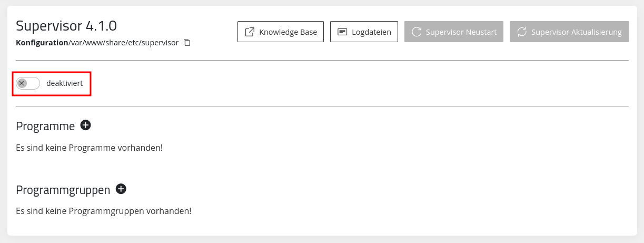The width and height of the screenshot is (644, 243).
Task: Click the Programmgruppen section heading
Action: [63, 190]
